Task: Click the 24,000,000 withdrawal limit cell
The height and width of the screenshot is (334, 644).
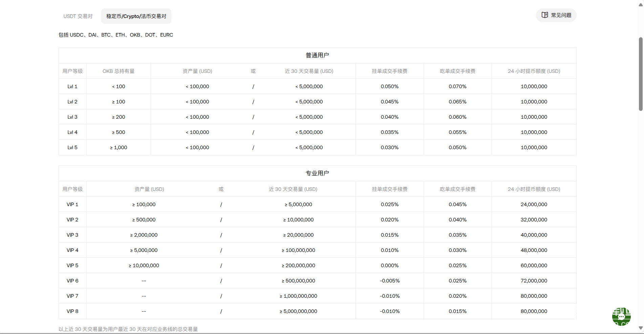Action: (x=534, y=204)
